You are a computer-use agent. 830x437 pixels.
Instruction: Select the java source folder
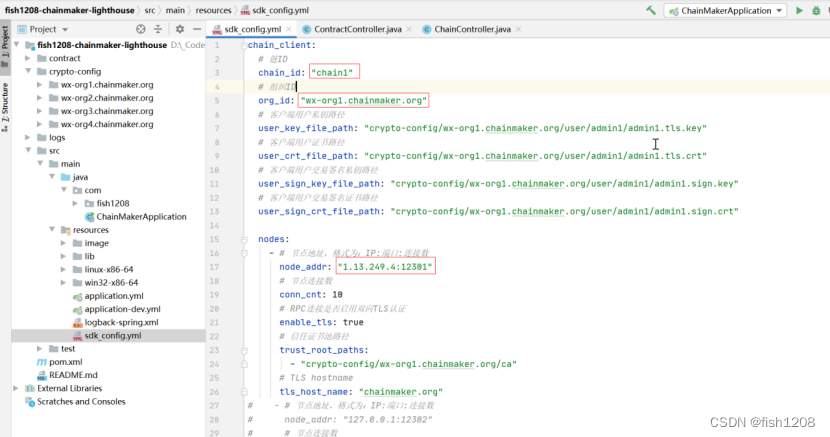click(x=80, y=177)
